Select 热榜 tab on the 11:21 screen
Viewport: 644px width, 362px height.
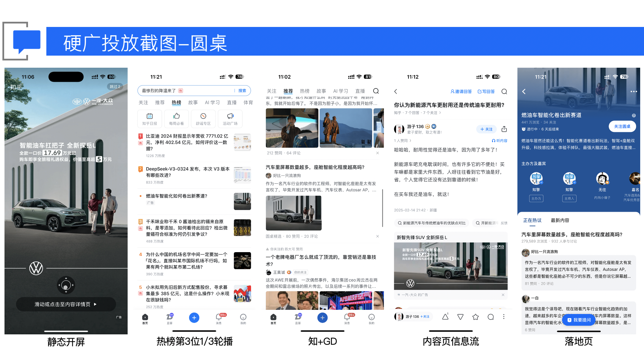(x=176, y=103)
